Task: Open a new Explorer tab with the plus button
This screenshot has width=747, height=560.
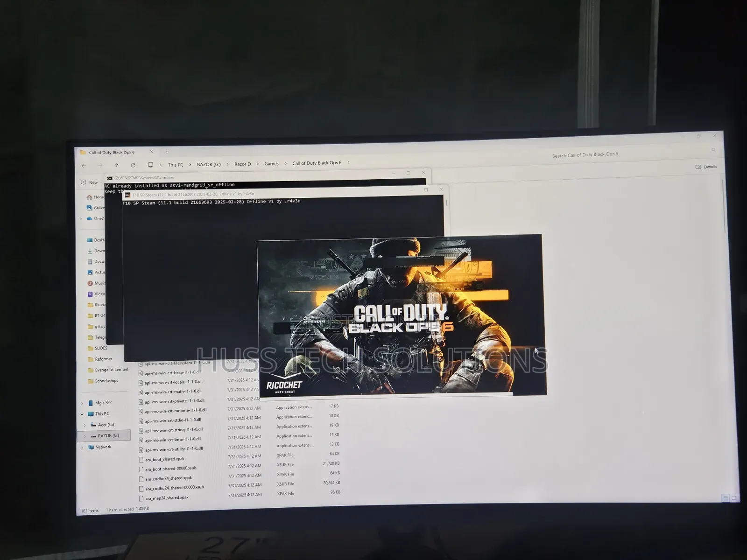Action: pyautogui.click(x=167, y=152)
